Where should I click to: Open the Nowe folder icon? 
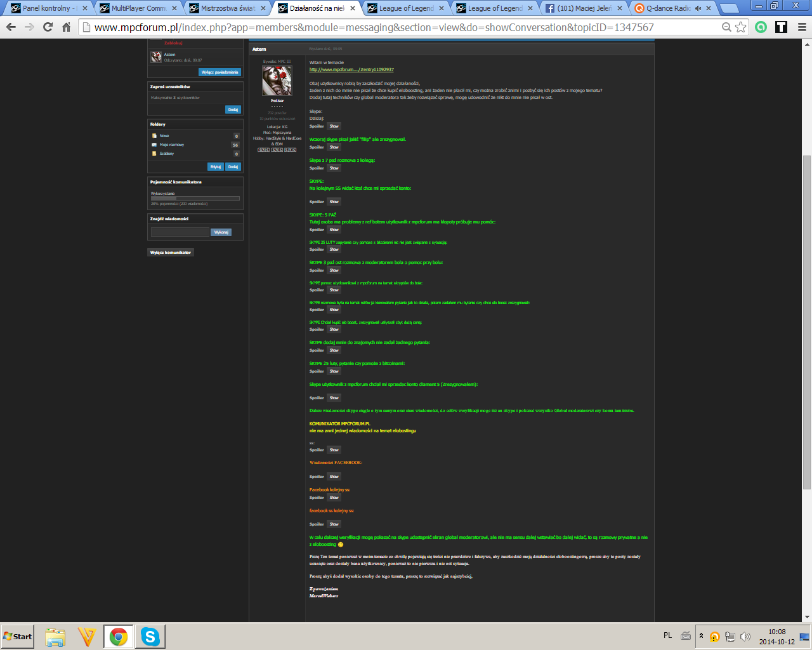(154, 136)
